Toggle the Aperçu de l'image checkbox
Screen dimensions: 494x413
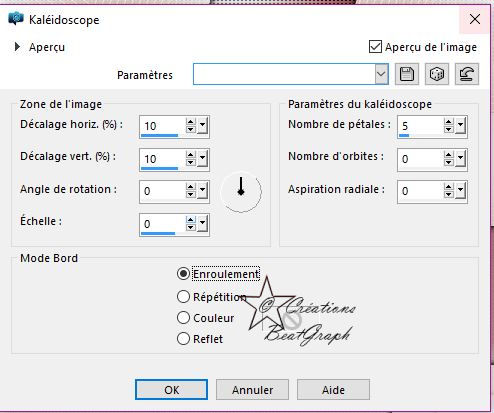point(375,47)
